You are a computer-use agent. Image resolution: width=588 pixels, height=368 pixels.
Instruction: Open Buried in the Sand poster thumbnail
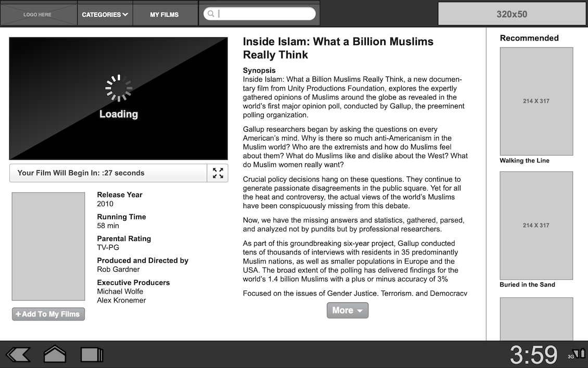pos(536,225)
